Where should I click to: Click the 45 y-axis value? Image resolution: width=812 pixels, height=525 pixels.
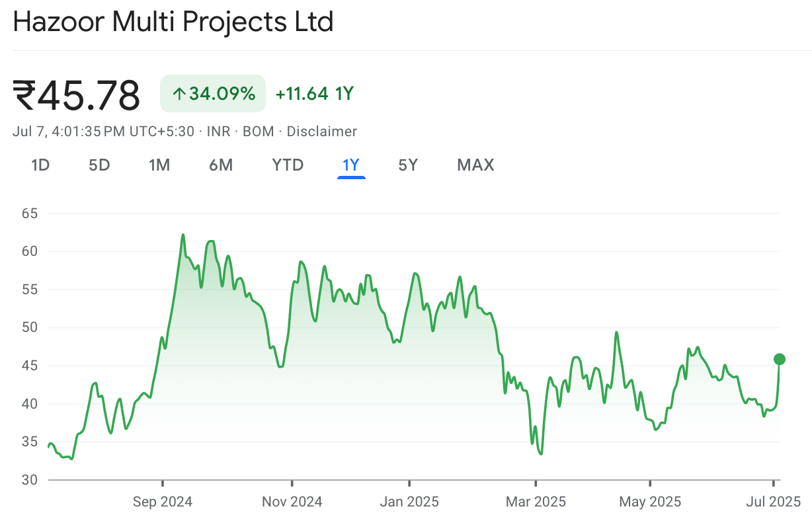30,366
